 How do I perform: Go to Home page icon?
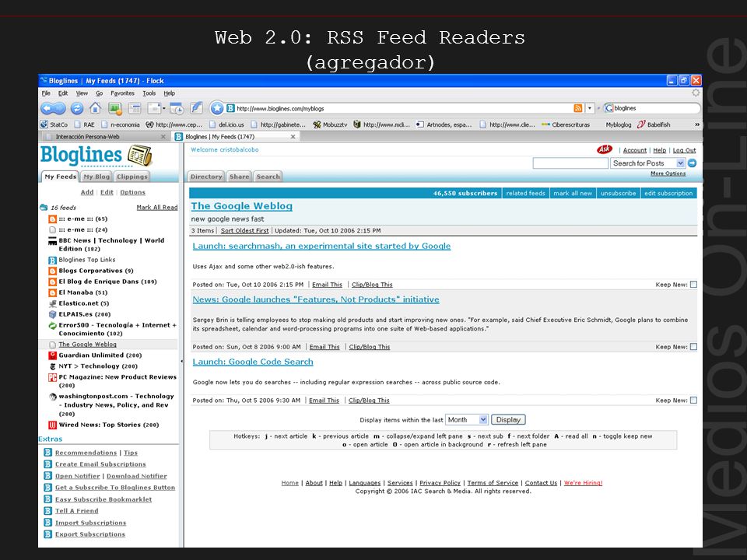coord(95,108)
